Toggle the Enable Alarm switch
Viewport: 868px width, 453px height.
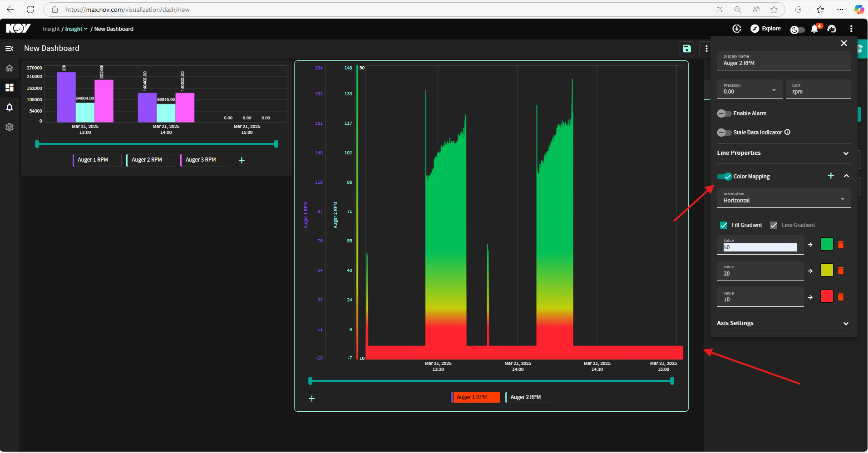point(724,113)
